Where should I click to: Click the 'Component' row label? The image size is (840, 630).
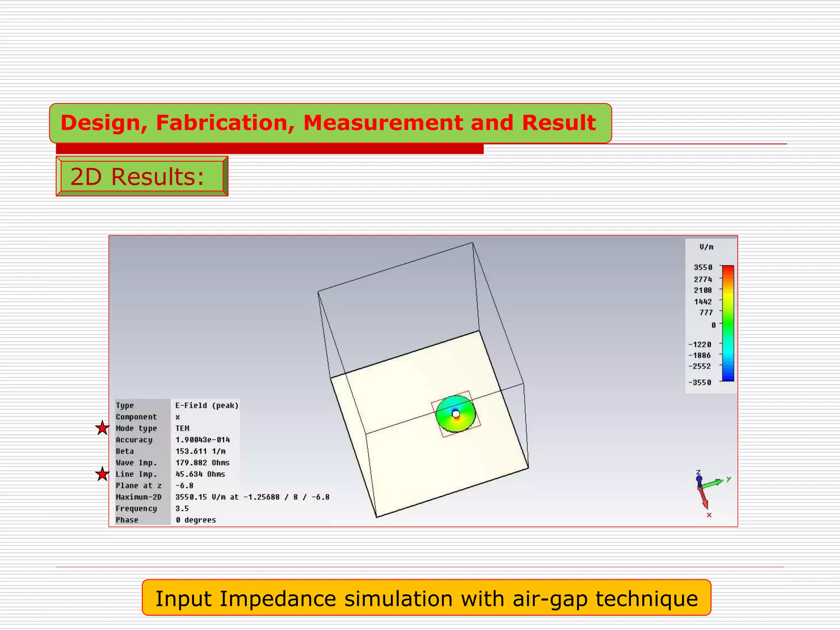click(x=136, y=417)
